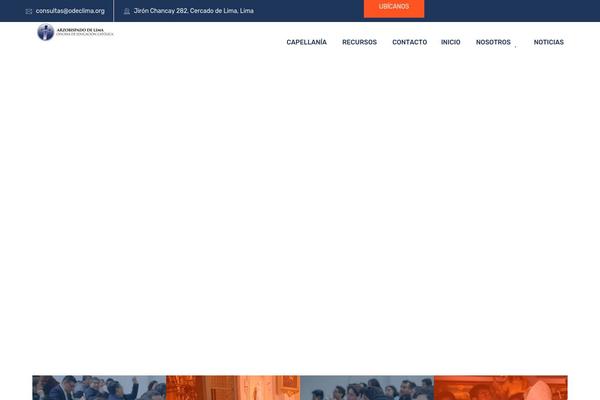Click the envelope icon beside the email address

(x=29, y=11)
